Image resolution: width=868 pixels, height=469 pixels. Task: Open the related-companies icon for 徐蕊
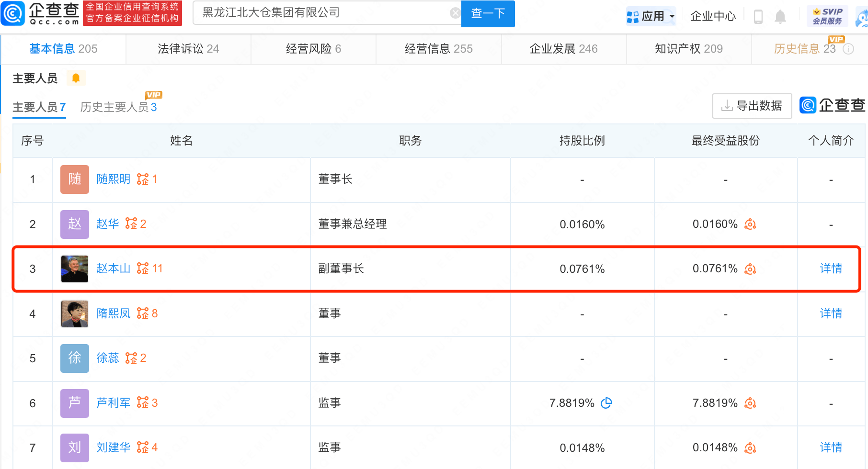pyautogui.click(x=131, y=358)
